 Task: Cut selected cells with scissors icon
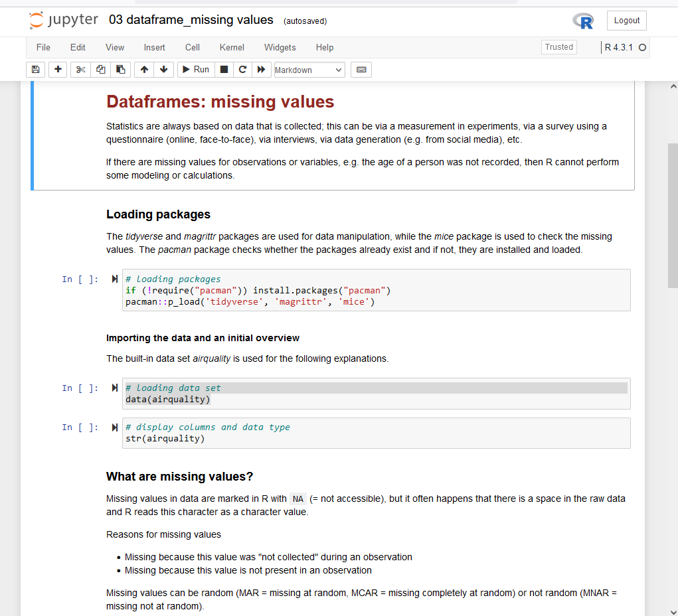[x=80, y=70]
